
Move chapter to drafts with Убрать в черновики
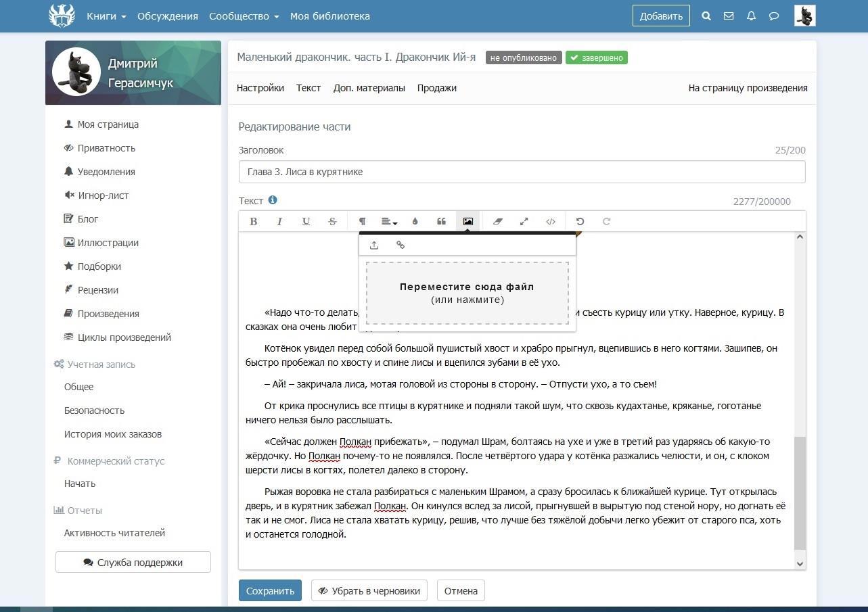coord(369,590)
